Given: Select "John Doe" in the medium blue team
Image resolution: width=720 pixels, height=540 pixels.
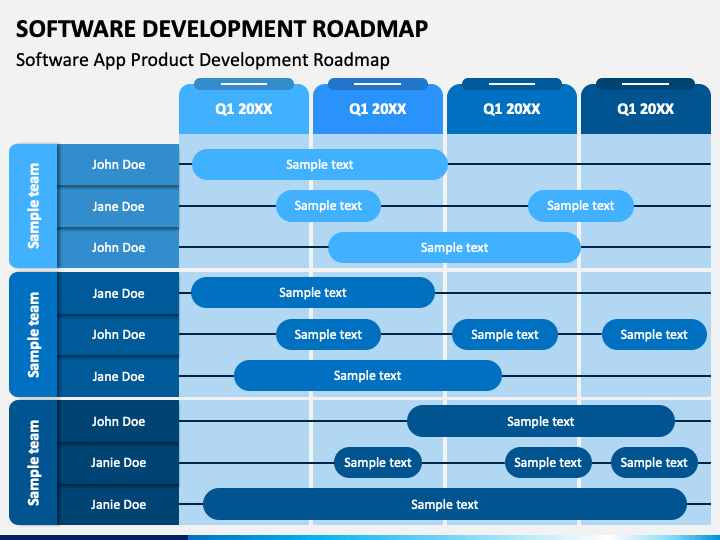Looking at the screenshot, I should pos(118,335).
